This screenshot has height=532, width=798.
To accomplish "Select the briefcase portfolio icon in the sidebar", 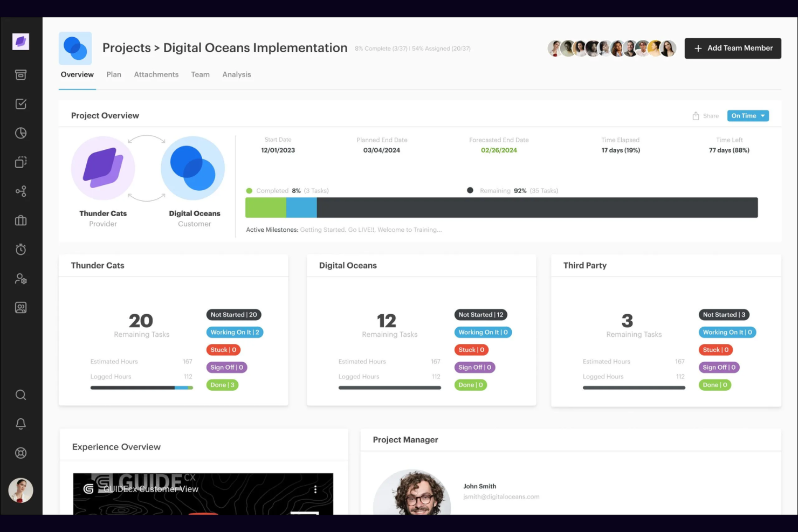I will click(x=20, y=220).
